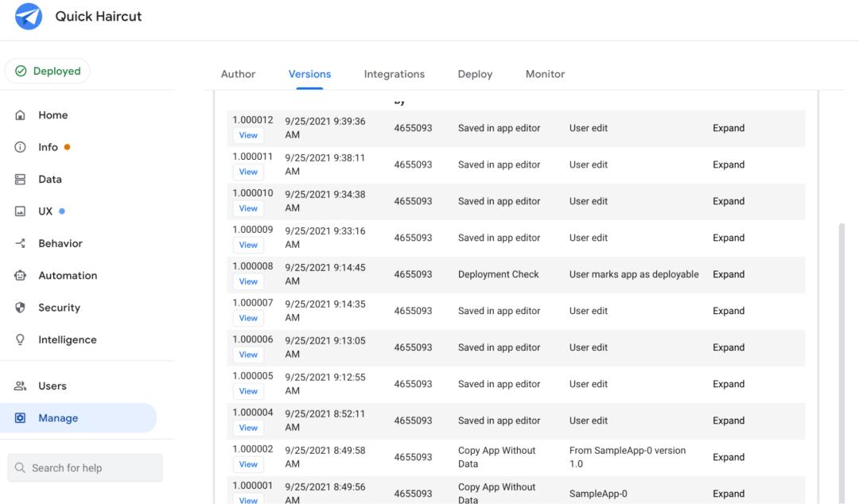Open Home via its house icon
This screenshot has height=504, width=859.
pos(21,115)
